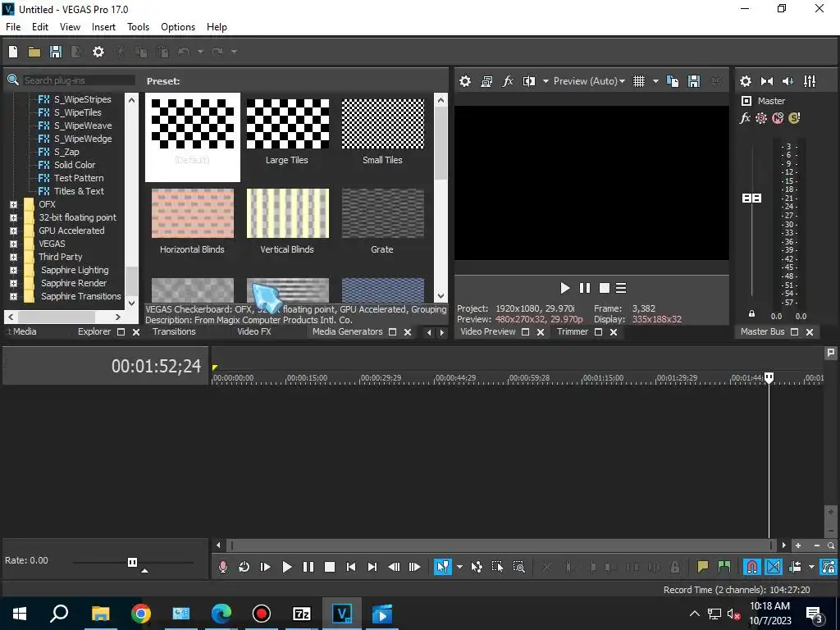The image size is (840, 630).
Task: Click the search magnifier in plug-in panel
Action: pos(13,80)
